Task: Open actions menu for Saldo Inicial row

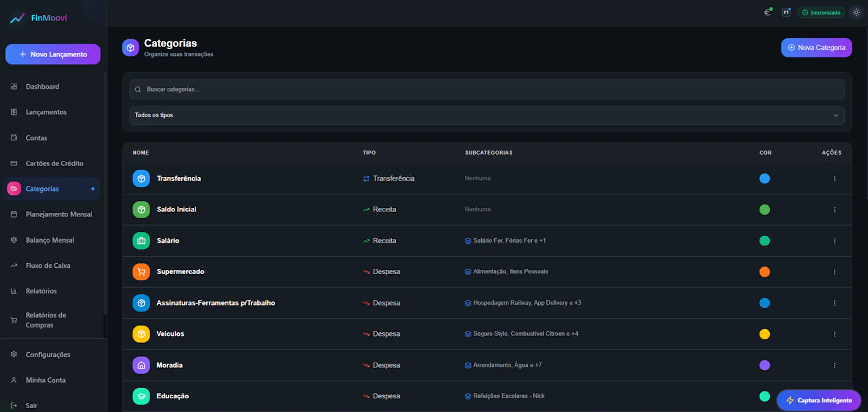Action: pyautogui.click(x=834, y=210)
